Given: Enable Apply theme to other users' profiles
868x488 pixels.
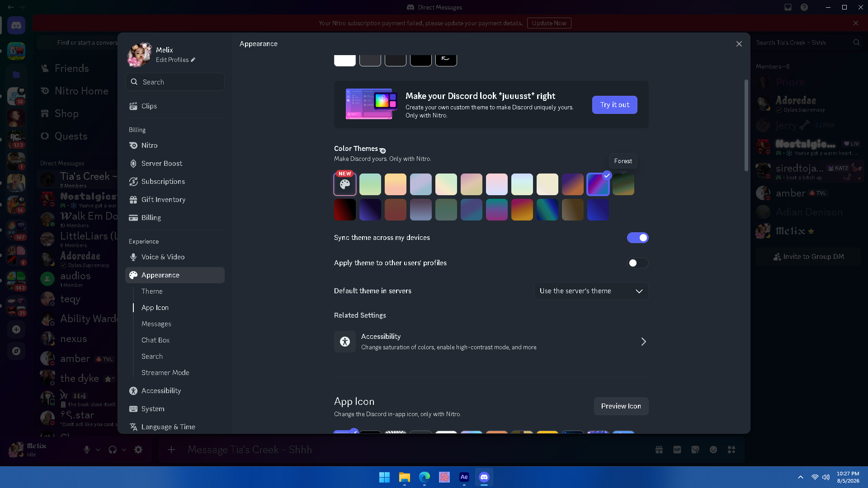Looking at the screenshot, I should pos(638,263).
